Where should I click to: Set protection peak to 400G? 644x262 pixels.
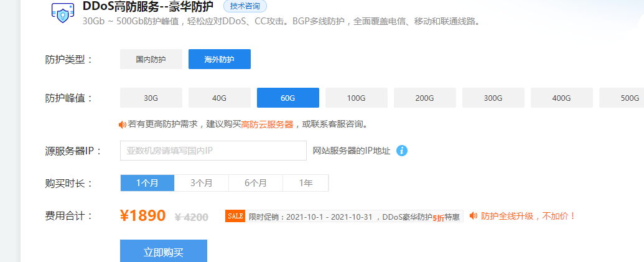562,98
